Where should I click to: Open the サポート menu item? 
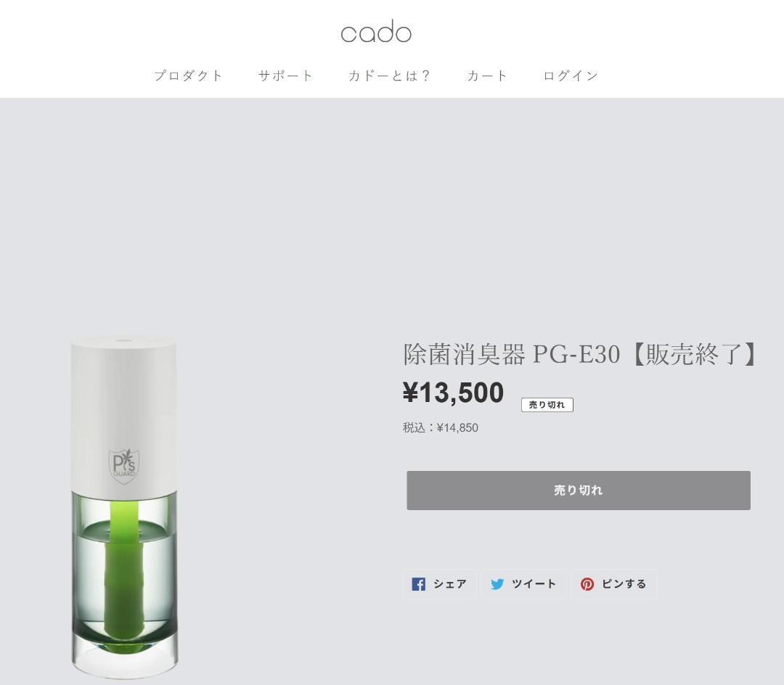285,75
